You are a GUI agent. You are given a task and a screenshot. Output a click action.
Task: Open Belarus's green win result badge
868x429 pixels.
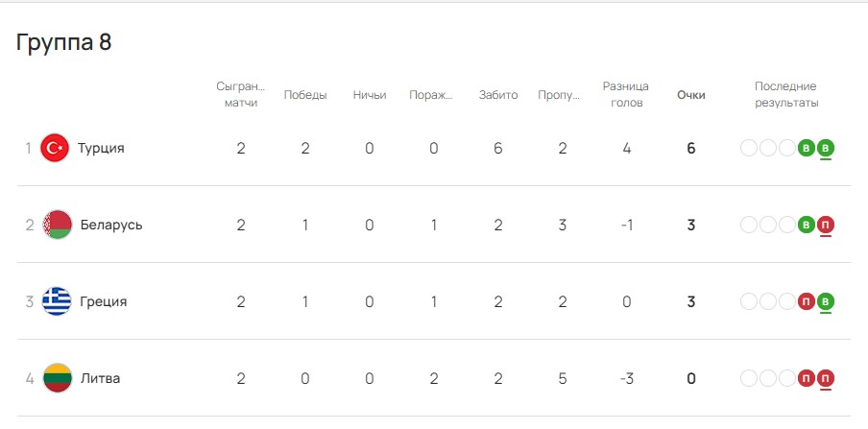pyautogui.click(x=807, y=225)
